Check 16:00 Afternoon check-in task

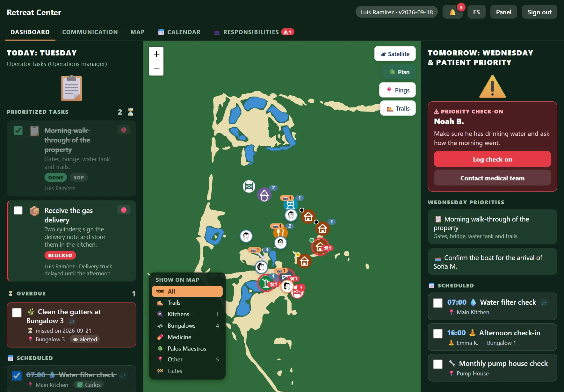(438, 334)
